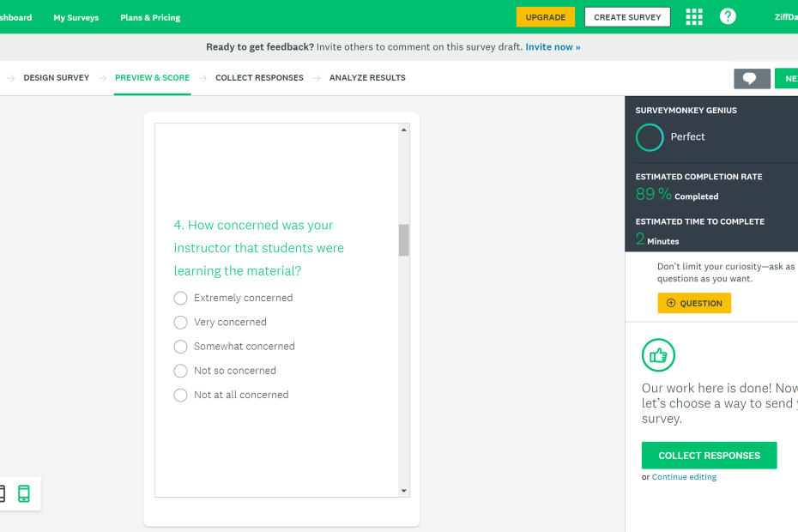Click the thumbs-up icon above the completion message

pos(658,354)
